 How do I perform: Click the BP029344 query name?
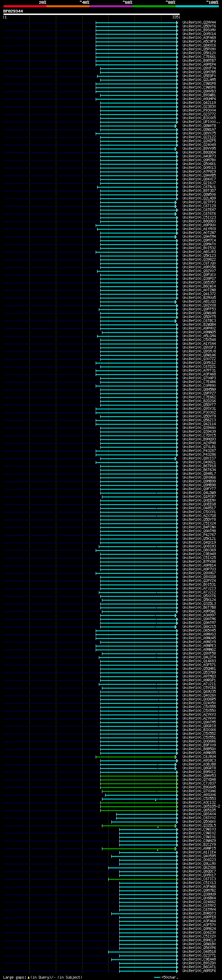(13, 11)
